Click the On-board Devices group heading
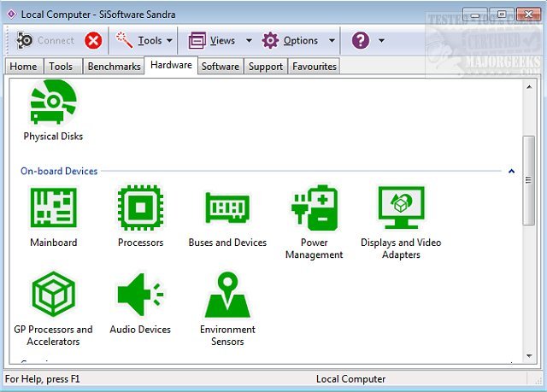Image resolution: width=547 pixels, height=392 pixels. coord(59,171)
